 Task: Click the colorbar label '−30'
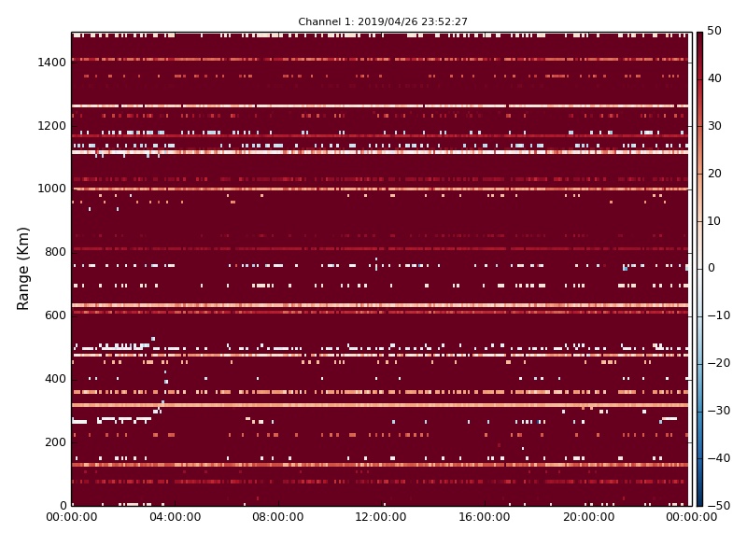point(718,411)
